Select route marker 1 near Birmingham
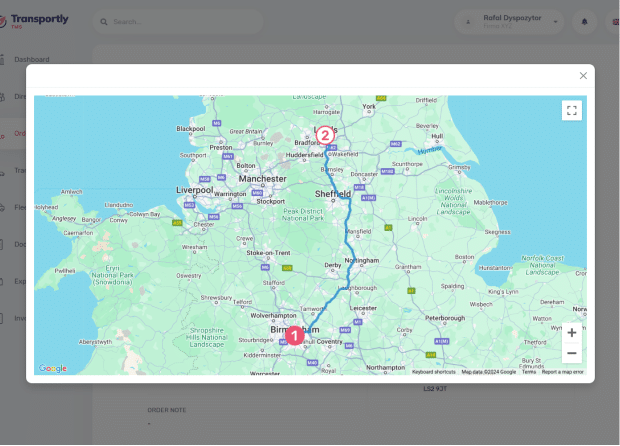Image resolution: width=620 pixels, height=446 pixels. [x=295, y=336]
